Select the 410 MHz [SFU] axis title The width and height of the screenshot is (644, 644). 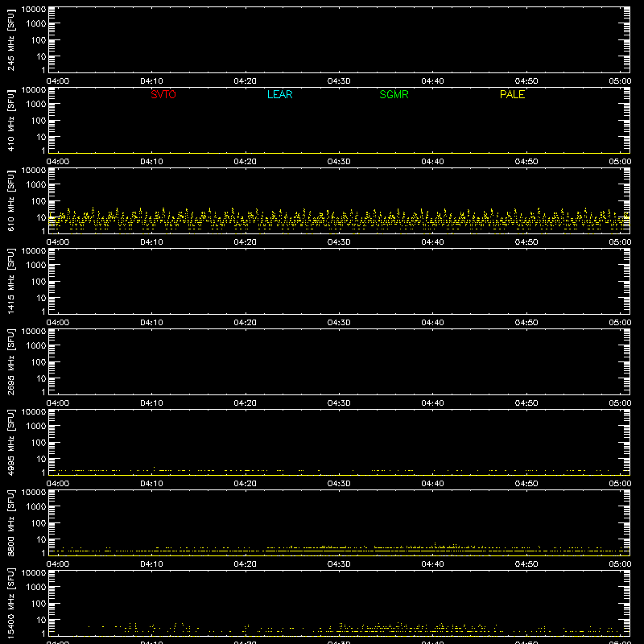(10, 120)
